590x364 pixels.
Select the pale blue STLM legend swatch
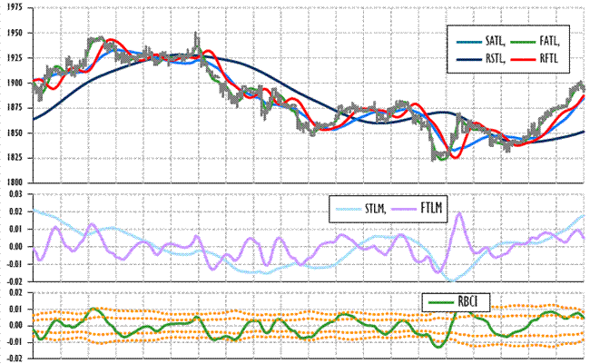pos(349,210)
